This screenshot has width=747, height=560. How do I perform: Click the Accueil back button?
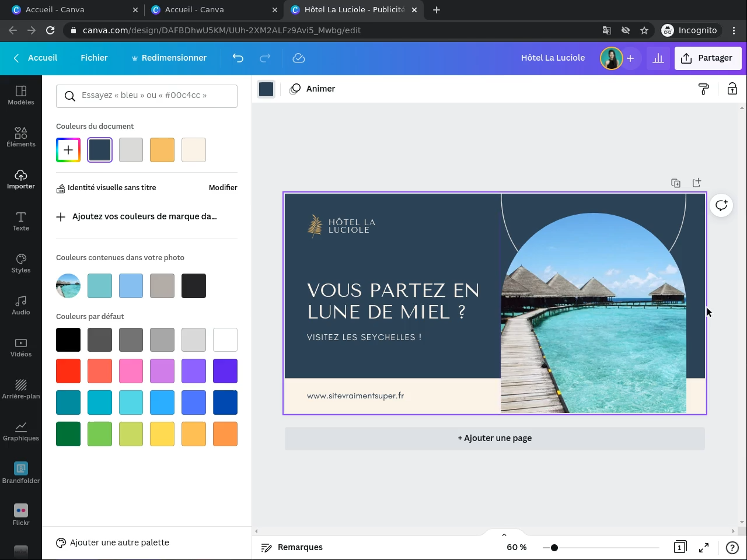click(35, 58)
